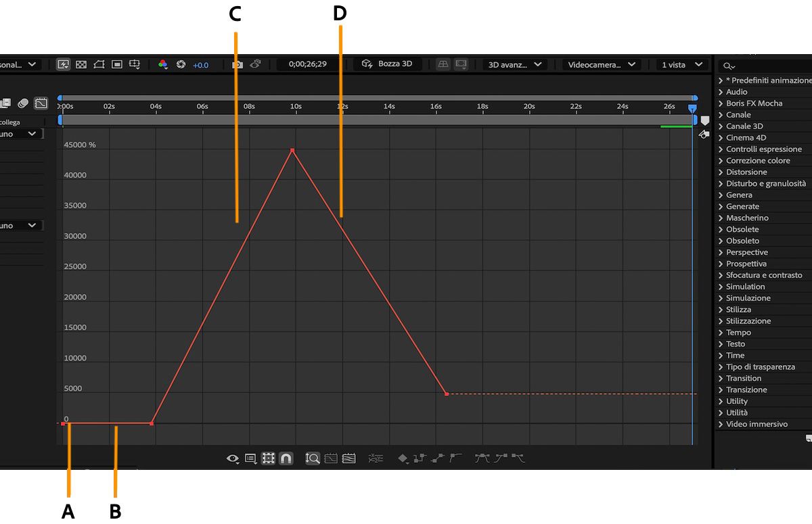Toggle the transparency grid checkerboard
Image resolution: width=812 pixels, height=524 pixels.
tap(81, 64)
